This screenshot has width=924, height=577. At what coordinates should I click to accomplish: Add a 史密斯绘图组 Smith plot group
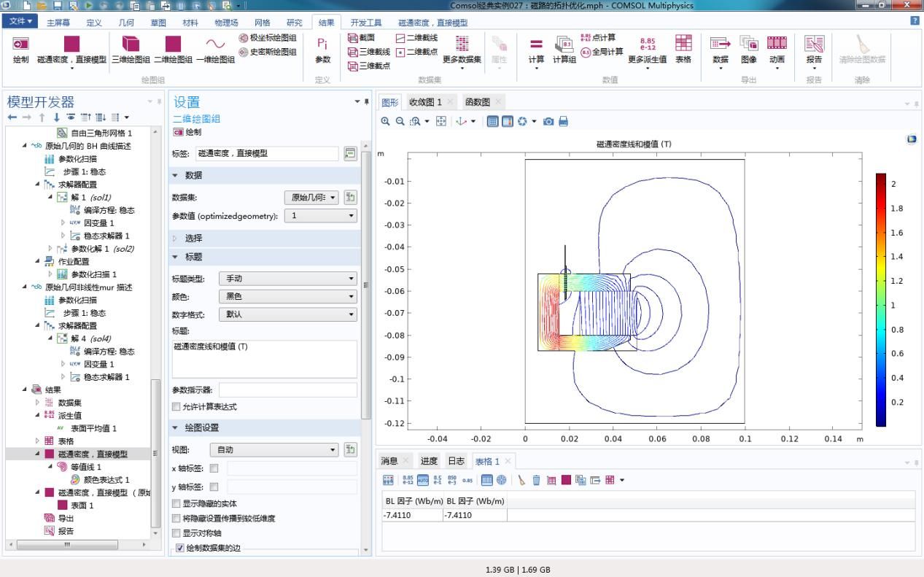[x=268, y=52]
